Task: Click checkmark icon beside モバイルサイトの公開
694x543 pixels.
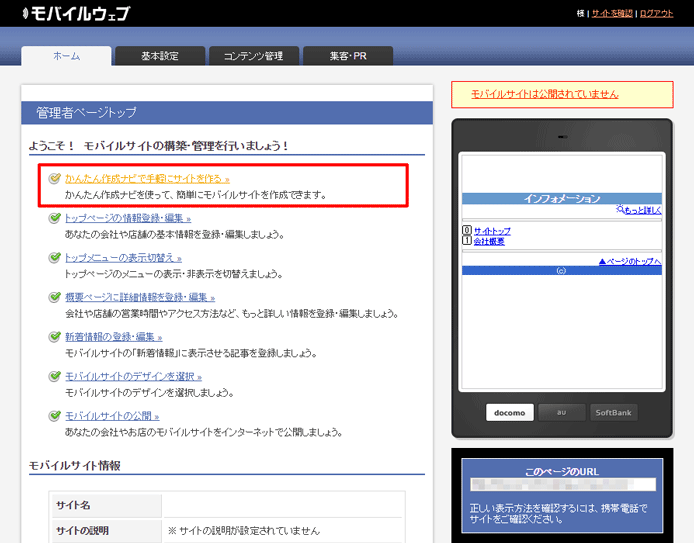Action: (x=55, y=415)
